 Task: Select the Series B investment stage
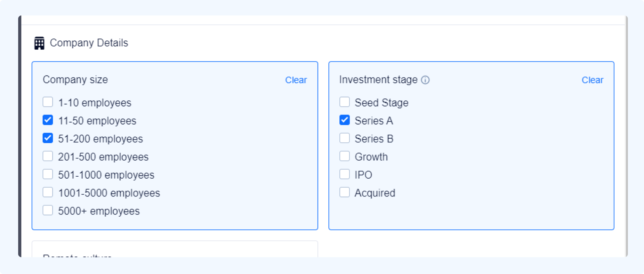[x=345, y=138]
